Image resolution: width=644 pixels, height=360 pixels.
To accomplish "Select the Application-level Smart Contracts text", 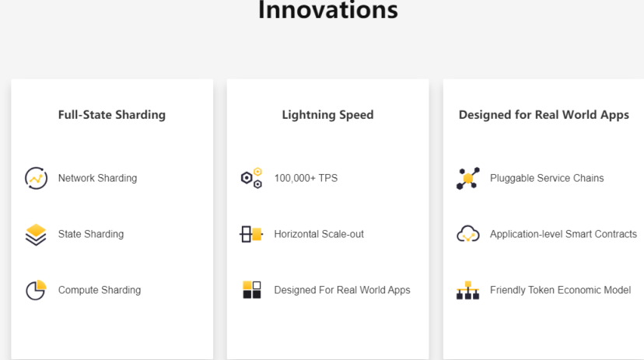I will click(563, 234).
